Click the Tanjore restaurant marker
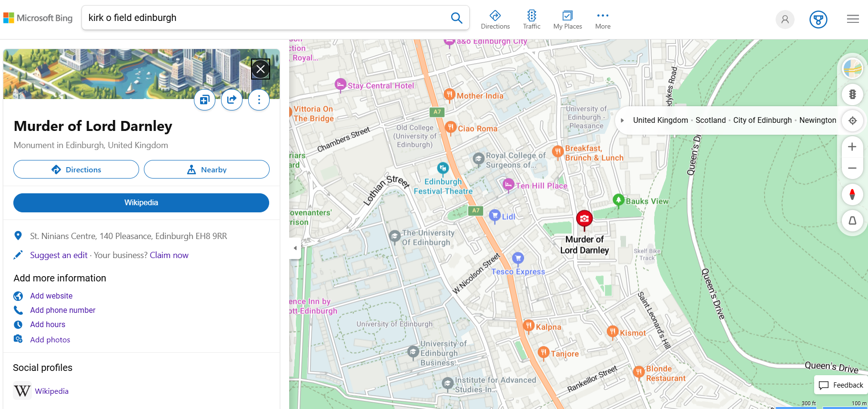Viewport: 868px width, 409px height. pyautogui.click(x=544, y=353)
